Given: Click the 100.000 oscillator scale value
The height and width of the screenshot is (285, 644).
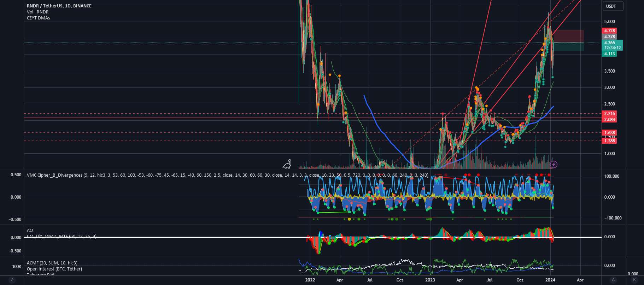Looking at the screenshot, I should (611, 176).
